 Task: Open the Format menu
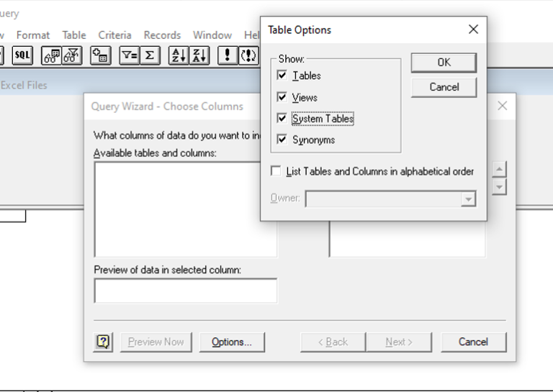click(33, 35)
